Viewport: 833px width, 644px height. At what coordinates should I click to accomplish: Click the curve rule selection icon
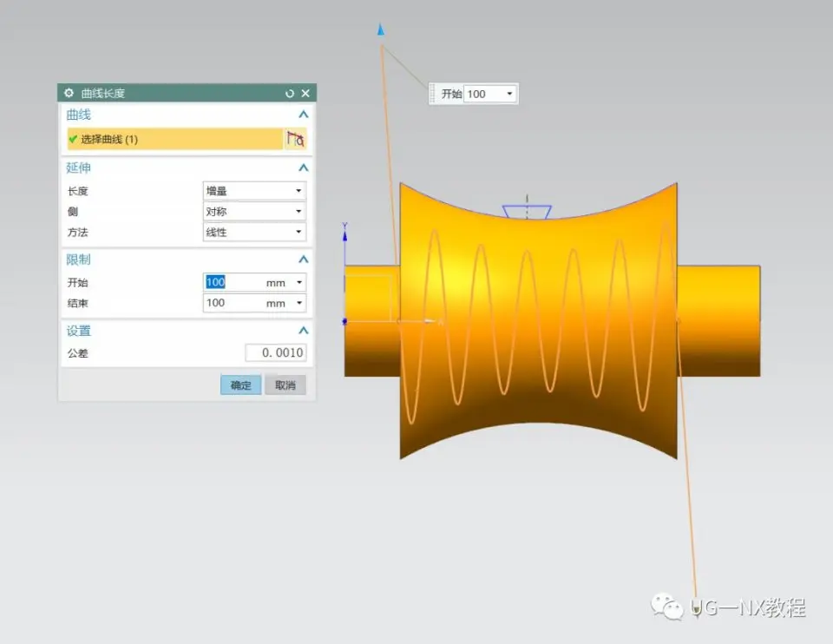click(x=295, y=139)
